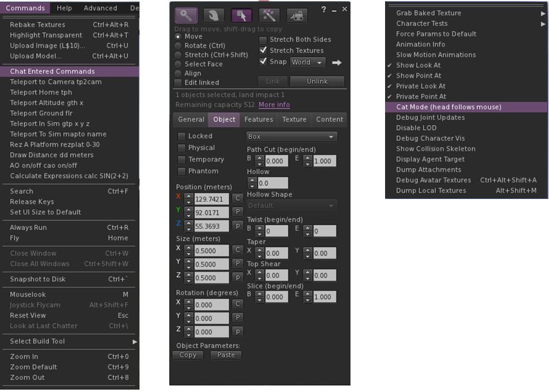This screenshot has height=392, width=549.
Task: Open the Box shape type dropdown
Action: 291,136
